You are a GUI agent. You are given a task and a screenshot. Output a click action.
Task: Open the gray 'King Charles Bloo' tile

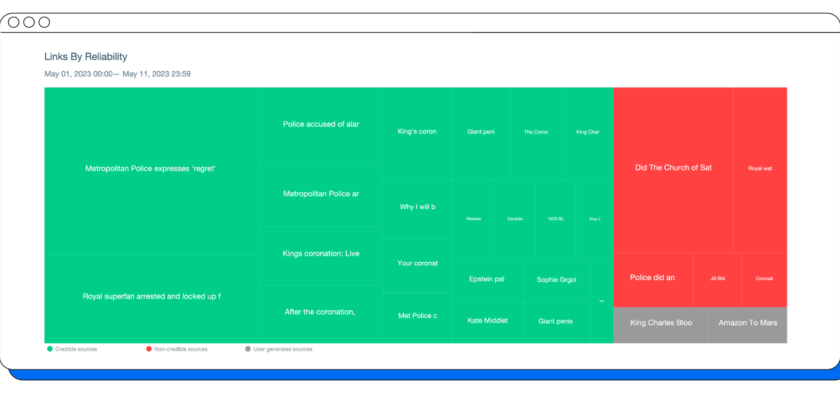tap(660, 324)
